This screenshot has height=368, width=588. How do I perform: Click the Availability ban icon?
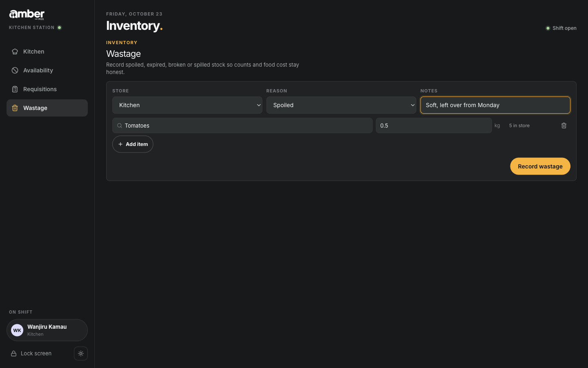(15, 70)
